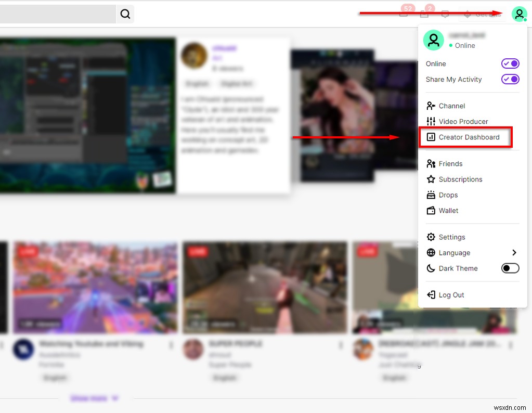Click the Friends people icon
532x413 pixels.
[x=431, y=163]
